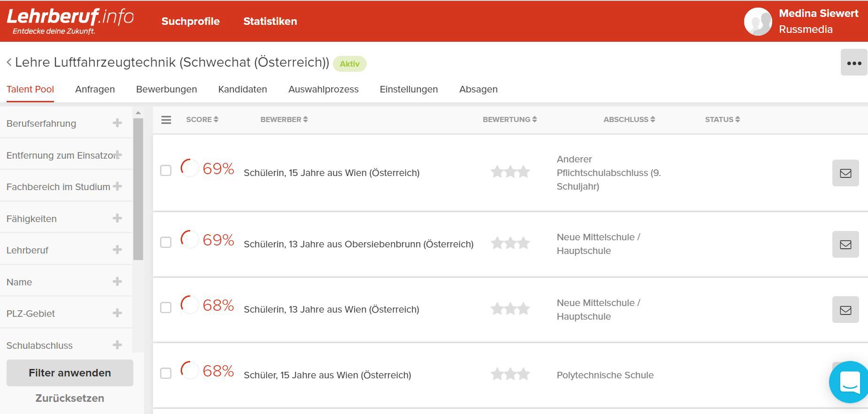Go back using the arrow before Lehre Luftfahrzeugtechnik
Viewport: 868px width, 414px height.
coord(9,62)
